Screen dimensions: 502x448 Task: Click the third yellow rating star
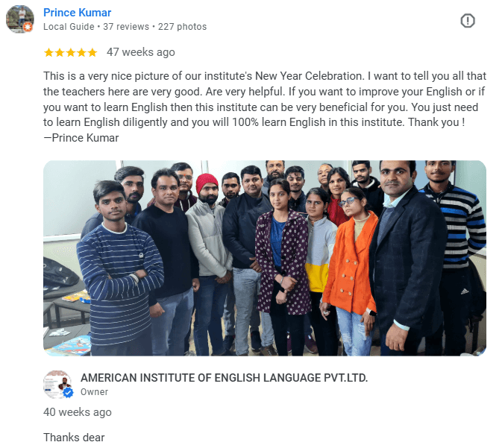[x=70, y=52]
